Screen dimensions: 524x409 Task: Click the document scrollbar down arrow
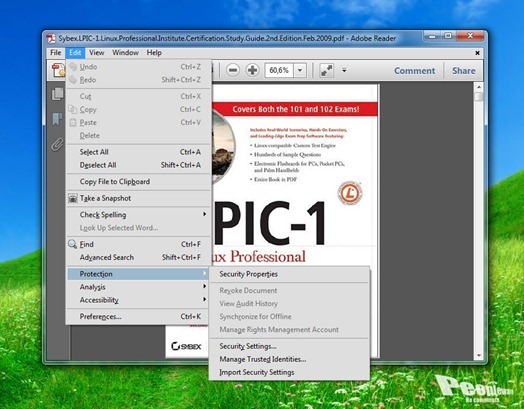[x=479, y=355]
